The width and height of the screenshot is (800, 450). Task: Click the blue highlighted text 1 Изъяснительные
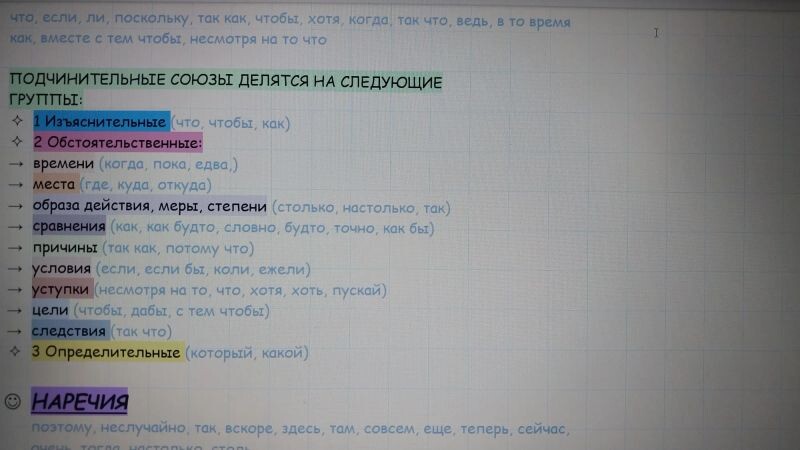point(99,122)
